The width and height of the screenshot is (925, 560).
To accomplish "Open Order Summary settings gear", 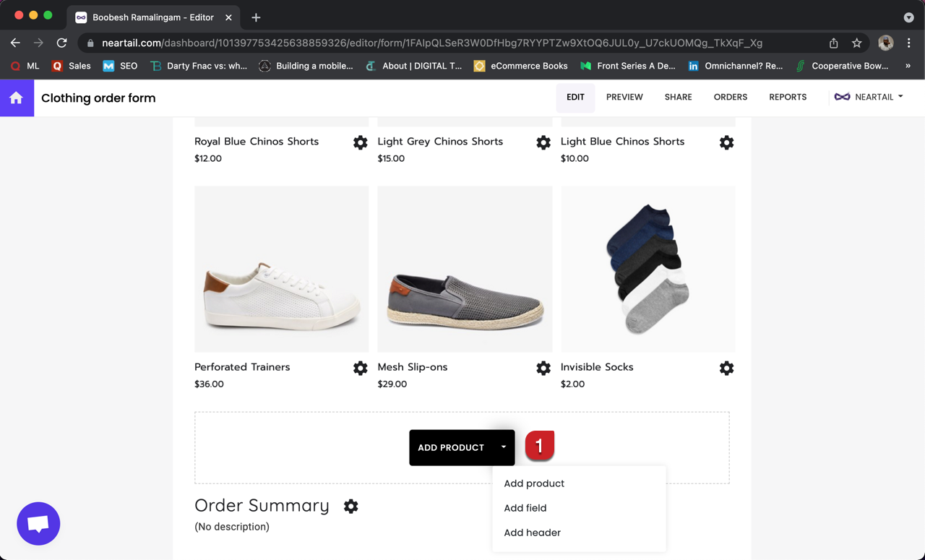I will pyautogui.click(x=350, y=507).
